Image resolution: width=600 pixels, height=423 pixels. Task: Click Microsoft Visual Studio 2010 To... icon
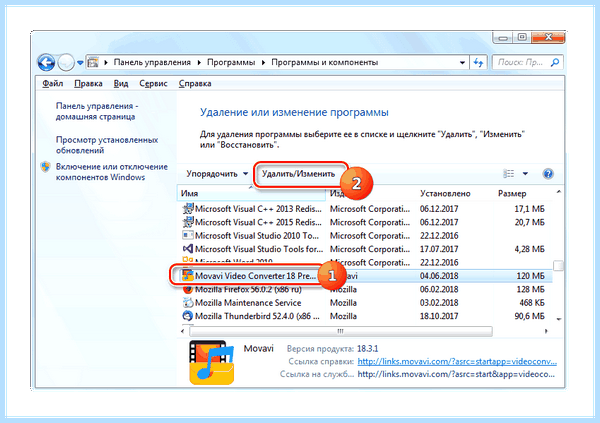point(188,235)
